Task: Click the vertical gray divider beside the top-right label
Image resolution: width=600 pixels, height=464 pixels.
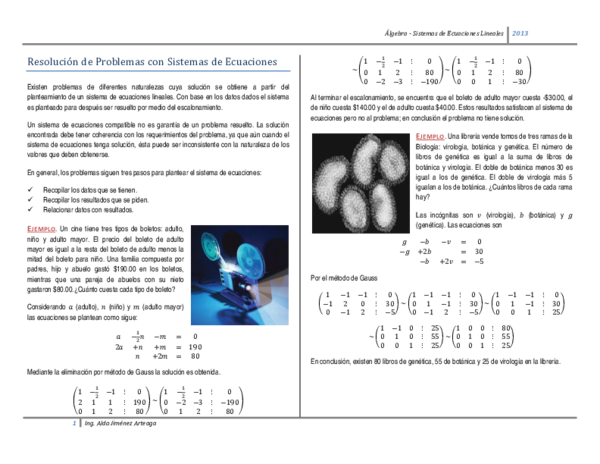Action: (508, 33)
